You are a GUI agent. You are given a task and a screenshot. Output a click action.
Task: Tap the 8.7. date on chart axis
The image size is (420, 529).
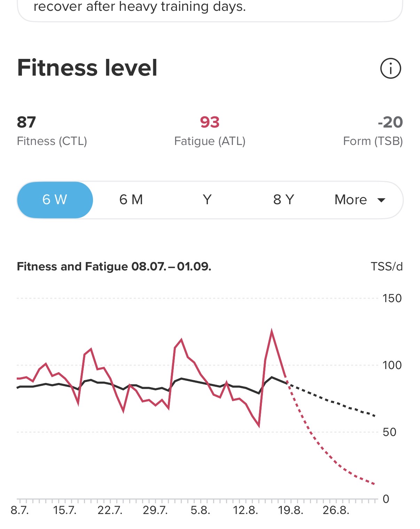coord(20,511)
